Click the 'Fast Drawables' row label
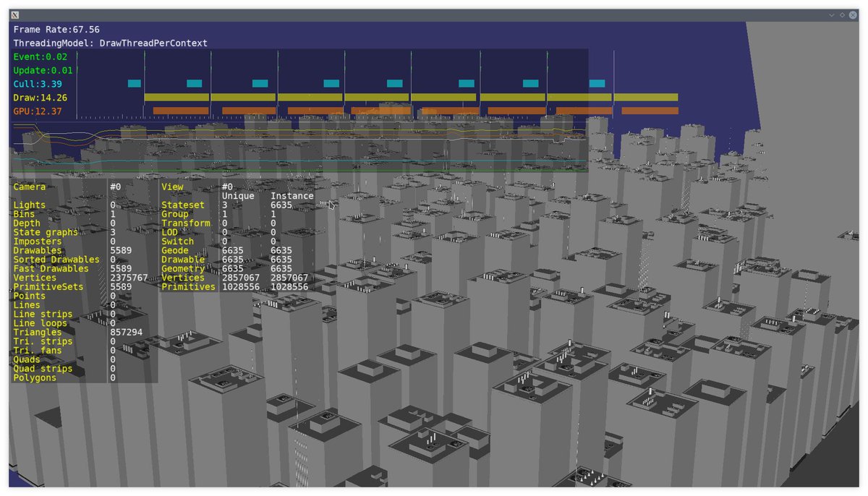Viewport: 868px width, 496px height. [x=51, y=269]
